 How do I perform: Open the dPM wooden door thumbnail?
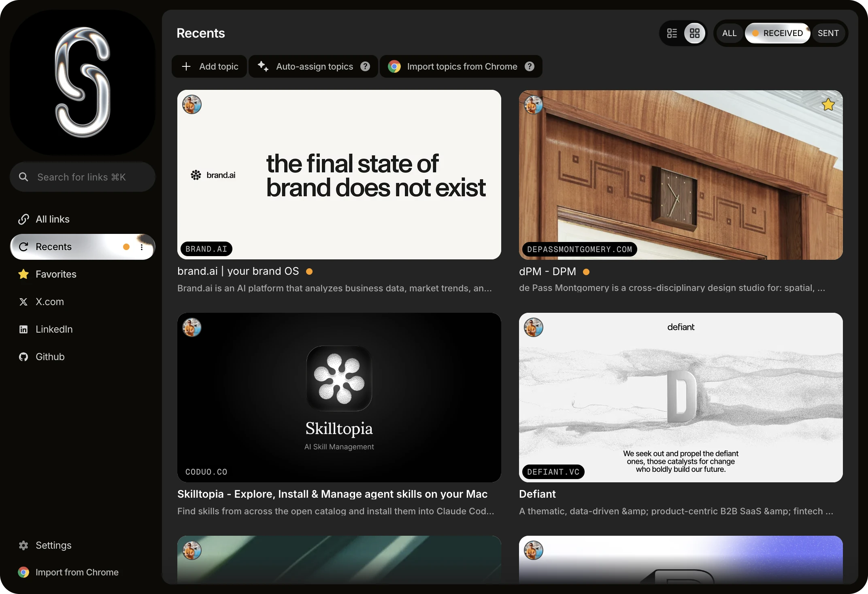coord(681,175)
